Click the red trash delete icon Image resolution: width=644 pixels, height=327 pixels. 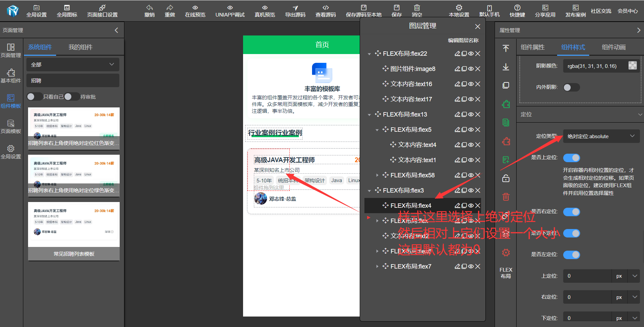click(x=506, y=196)
